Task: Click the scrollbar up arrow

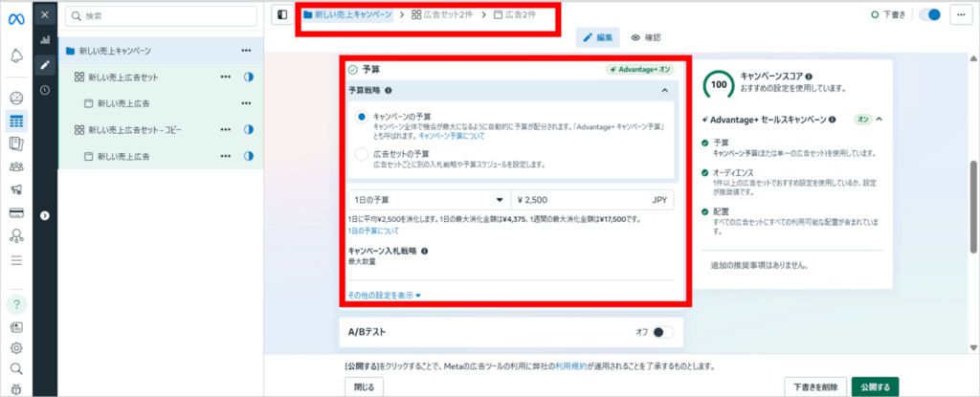Action: point(973,58)
